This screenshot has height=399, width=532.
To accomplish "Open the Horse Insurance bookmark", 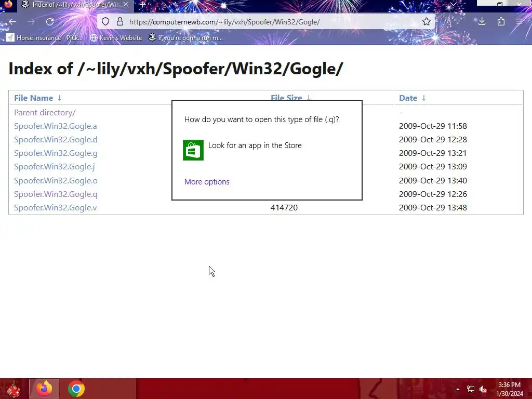I will (x=45, y=37).
